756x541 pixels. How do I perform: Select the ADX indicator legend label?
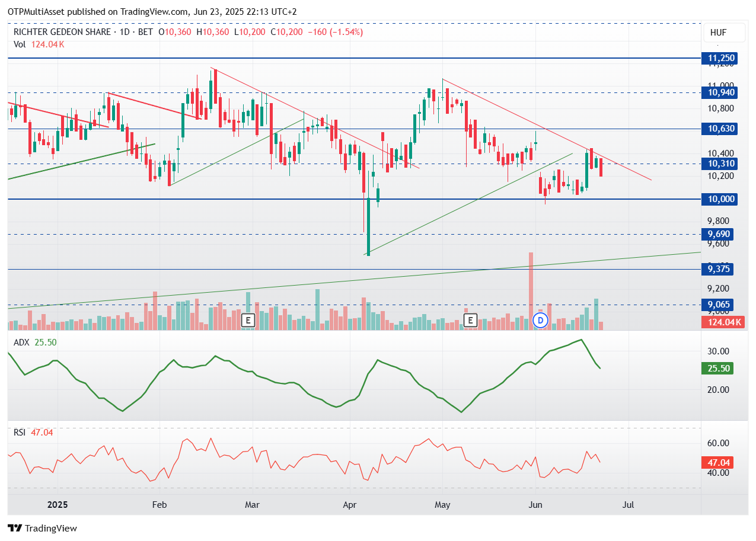21,342
